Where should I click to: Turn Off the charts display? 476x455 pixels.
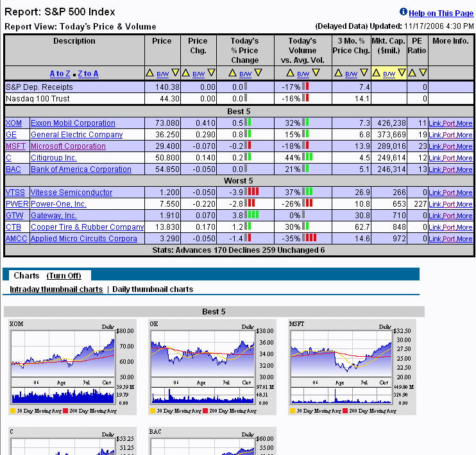pos(64,275)
